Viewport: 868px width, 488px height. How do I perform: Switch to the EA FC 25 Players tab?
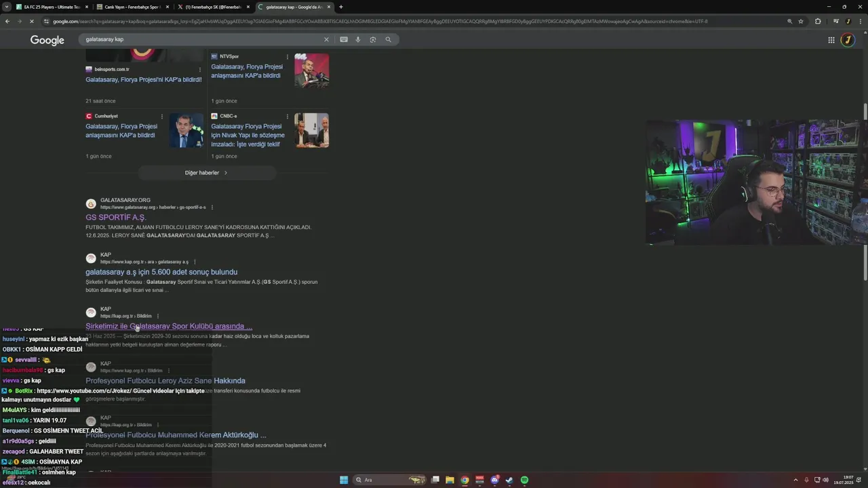[x=52, y=7]
